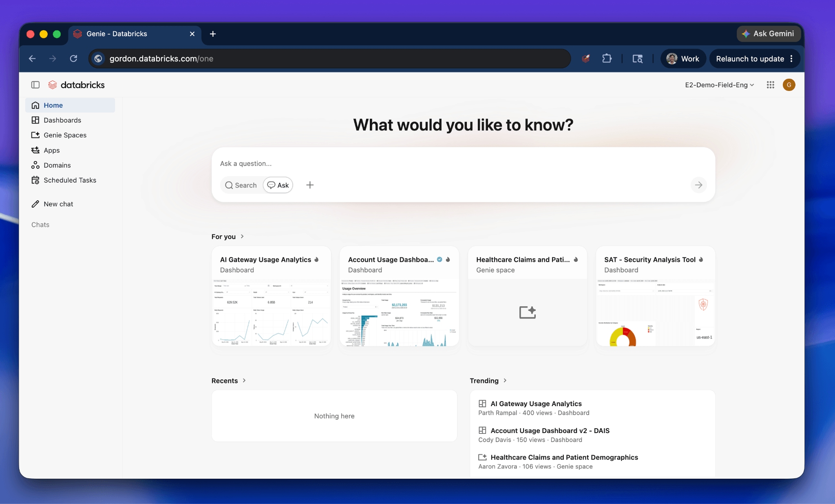
Task: Expand the E2-Demo-Field-Eng workspace dropdown
Action: tap(720, 85)
